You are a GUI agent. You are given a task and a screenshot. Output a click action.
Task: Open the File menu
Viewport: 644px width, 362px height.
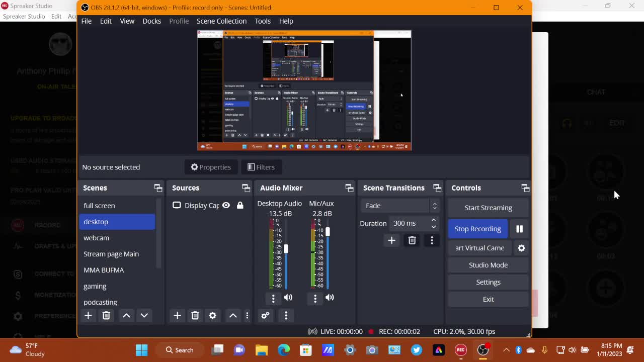(x=87, y=21)
